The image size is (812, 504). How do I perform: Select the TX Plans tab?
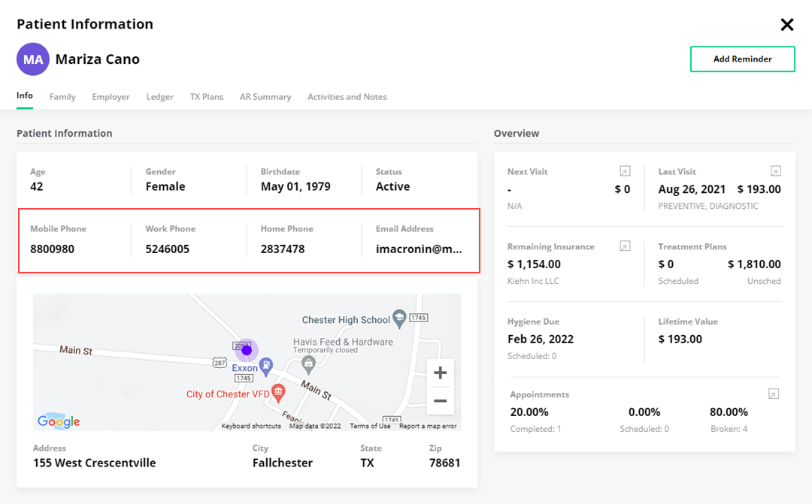(x=206, y=97)
